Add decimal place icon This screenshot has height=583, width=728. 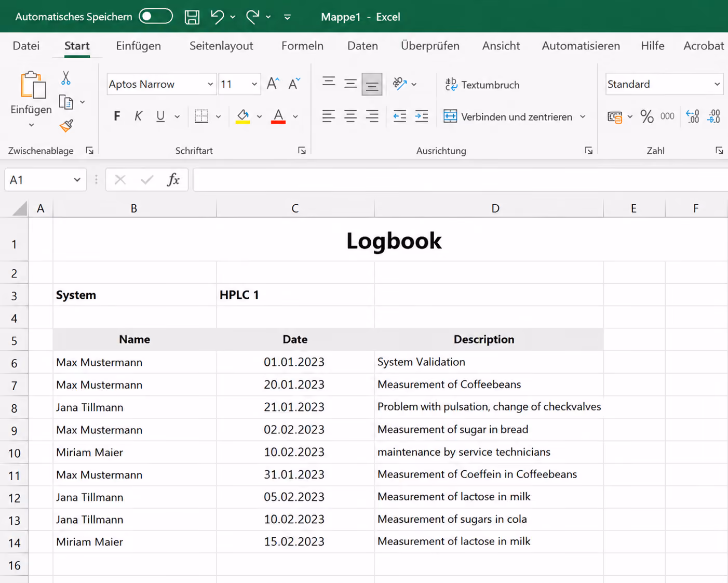pyautogui.click(x=692, y=116)
